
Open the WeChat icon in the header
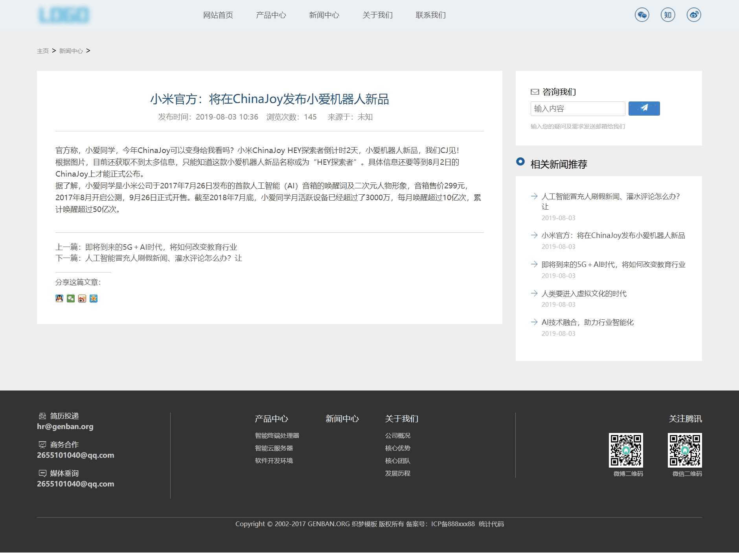click(x=642, y=15)
